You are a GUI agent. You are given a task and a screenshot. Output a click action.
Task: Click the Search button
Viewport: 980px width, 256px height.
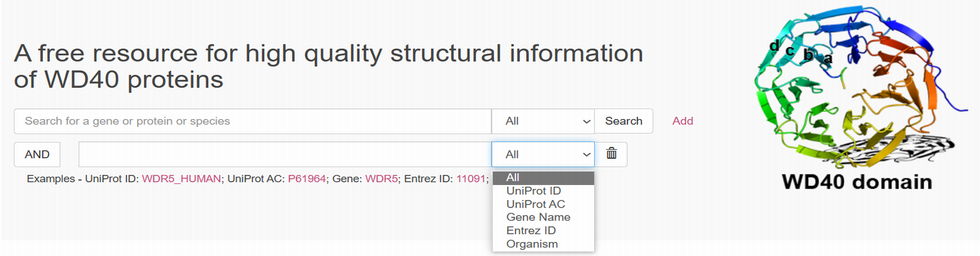pyautogui.click(x=624, y=121)
